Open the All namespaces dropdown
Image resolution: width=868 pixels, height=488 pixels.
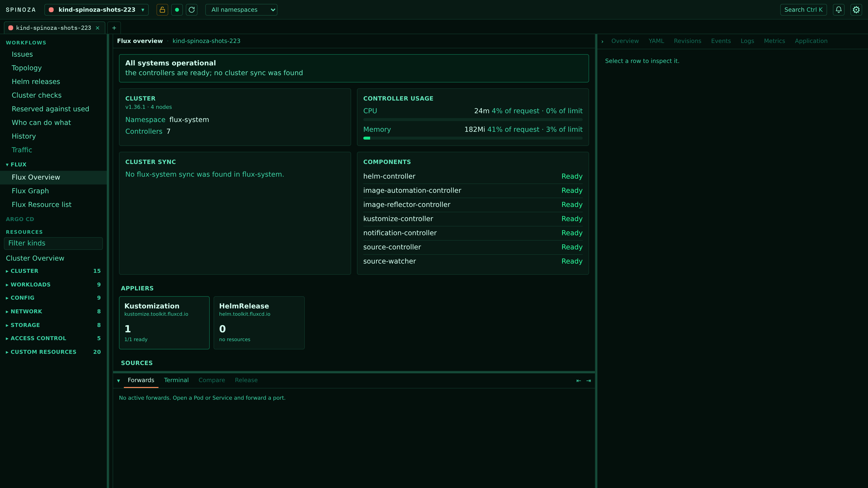[241, 10]
